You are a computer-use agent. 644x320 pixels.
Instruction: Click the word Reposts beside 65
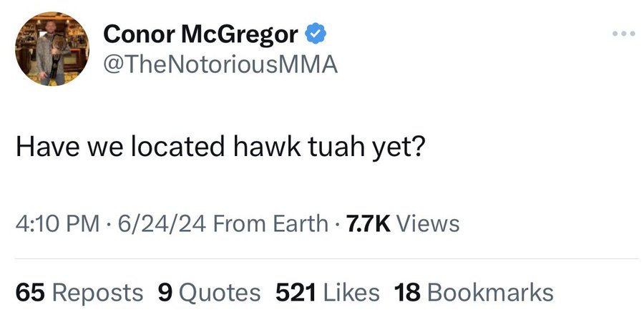[x=98, y=293]
